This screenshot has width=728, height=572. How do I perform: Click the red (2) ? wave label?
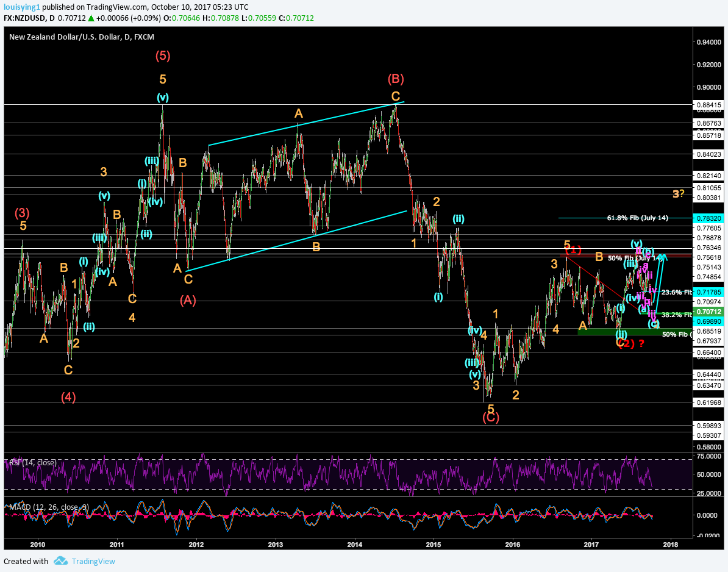point(632,344)
